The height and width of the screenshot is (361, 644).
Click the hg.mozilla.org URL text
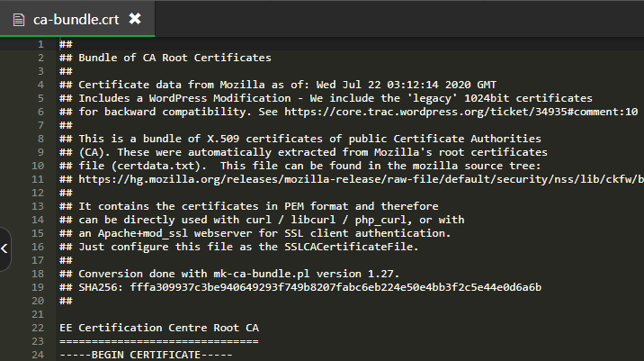click(x=361, y=179)
